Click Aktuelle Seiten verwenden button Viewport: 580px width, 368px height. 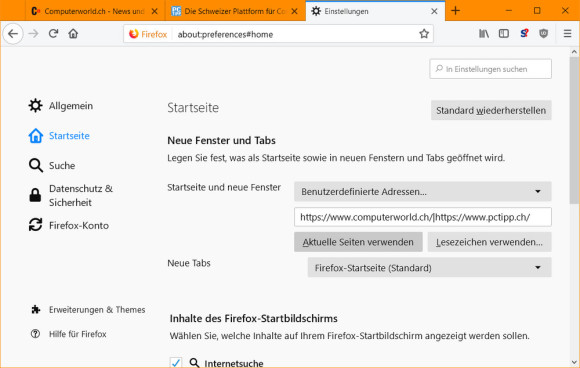coord(358,242)
